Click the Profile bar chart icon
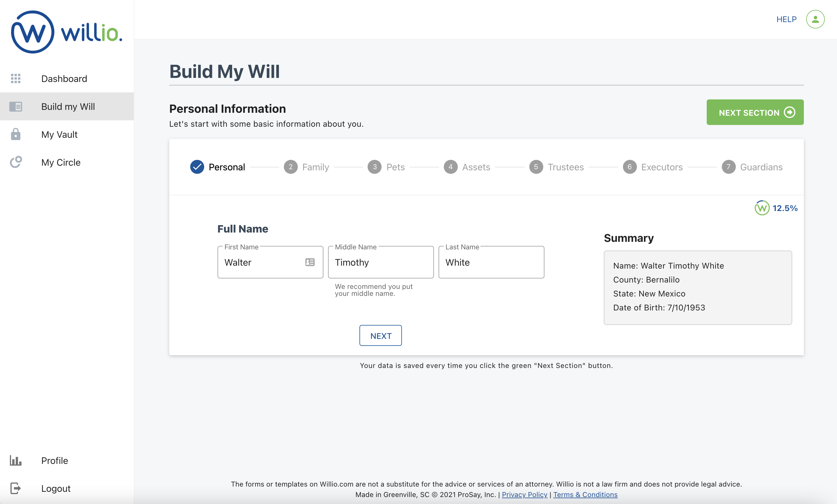Screen dimensions: 837x504 point(16,461)
